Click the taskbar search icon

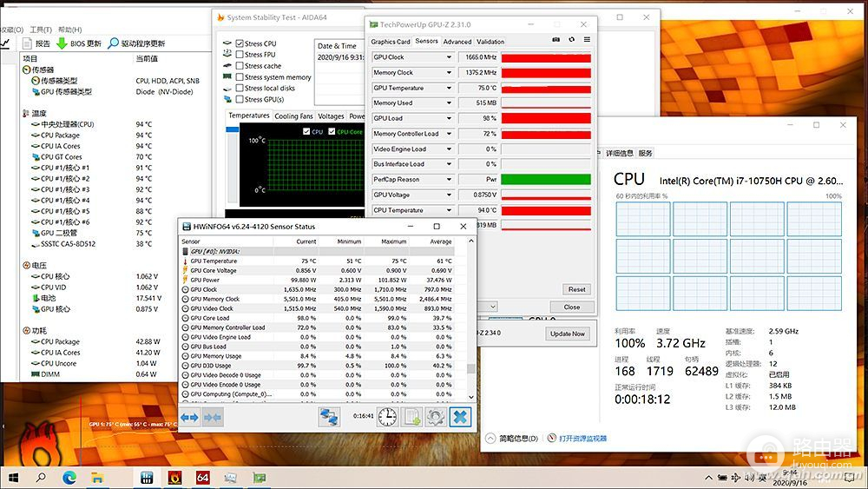click(41, 478)
